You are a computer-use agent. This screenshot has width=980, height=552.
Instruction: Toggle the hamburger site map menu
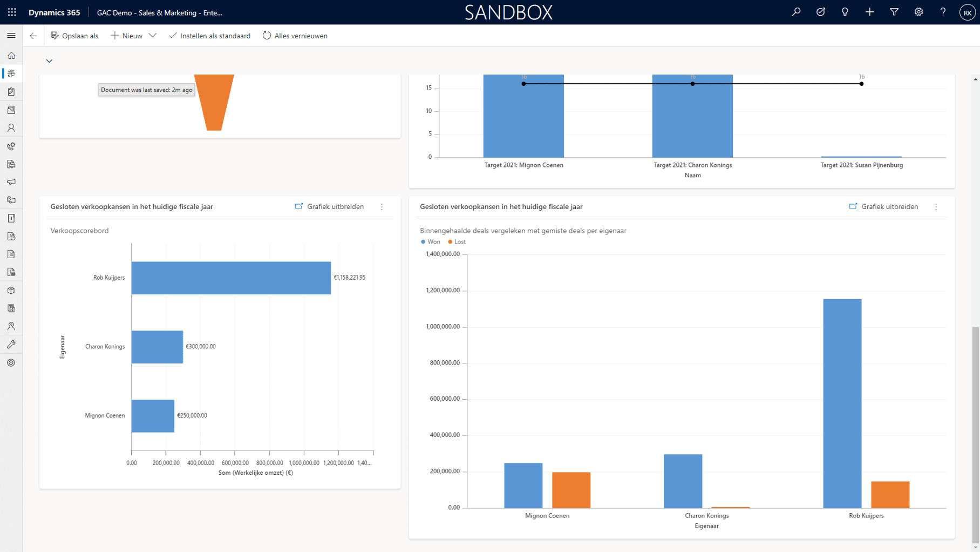click(x=11, y=36)
